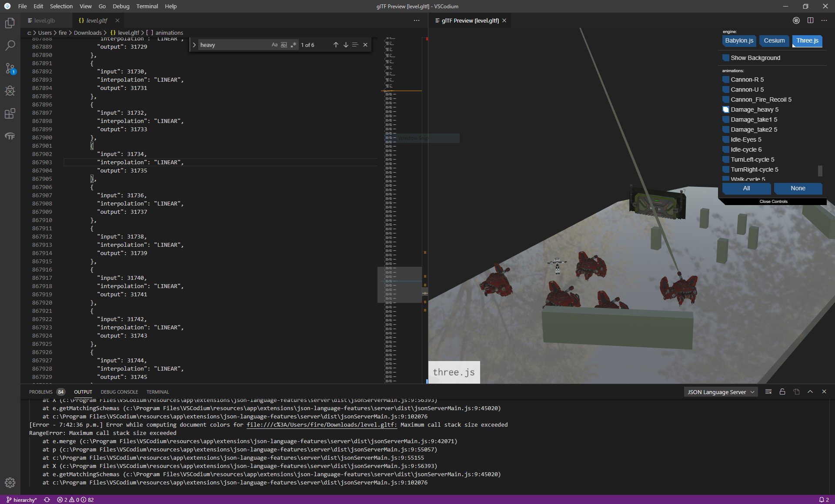Toggle Match Case in the find widget
The image size is (835, 504).
(274, 45)
